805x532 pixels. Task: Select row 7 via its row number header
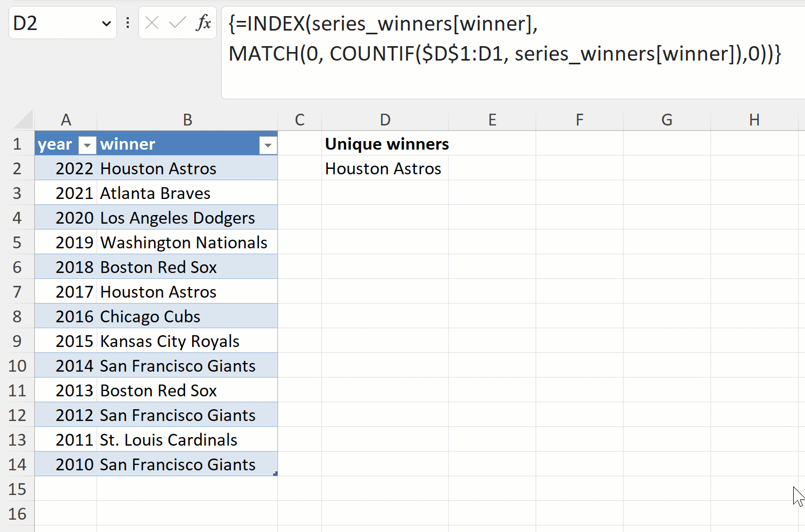[18, 291]
